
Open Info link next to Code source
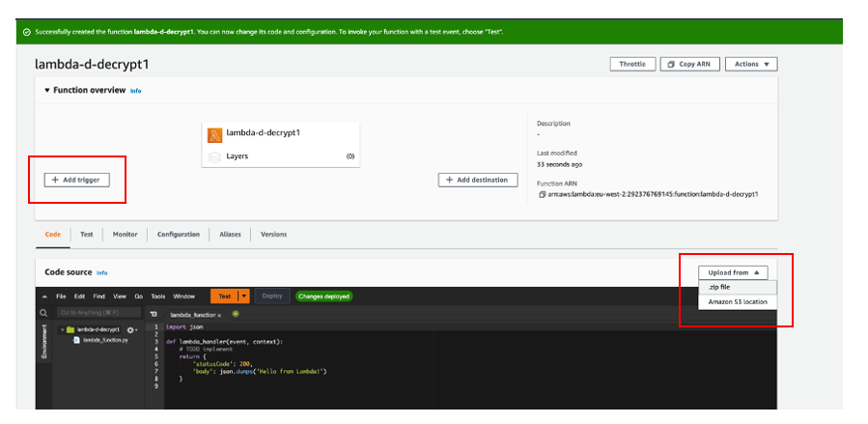(x=101, y=273)
